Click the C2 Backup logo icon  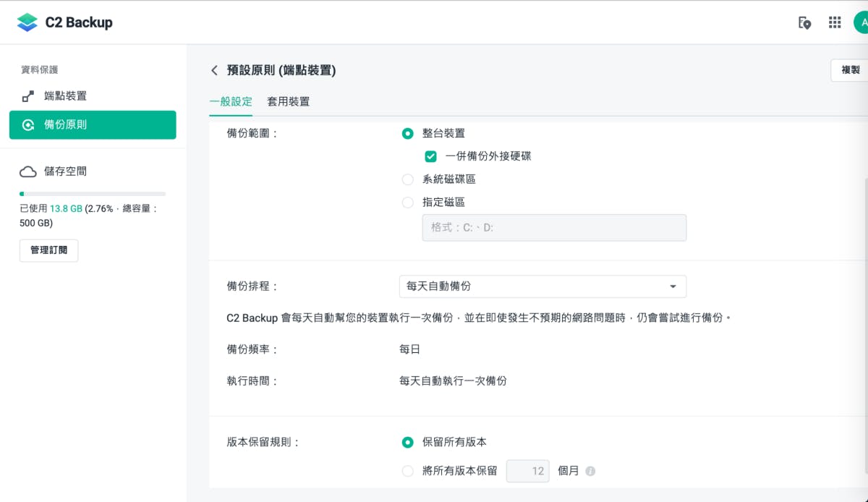pos(27,22)
